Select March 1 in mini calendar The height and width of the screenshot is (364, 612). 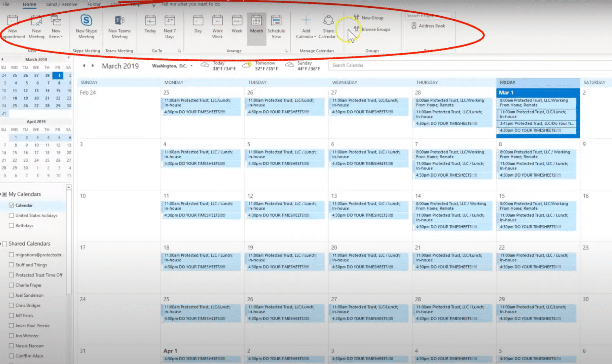(58, 75)
